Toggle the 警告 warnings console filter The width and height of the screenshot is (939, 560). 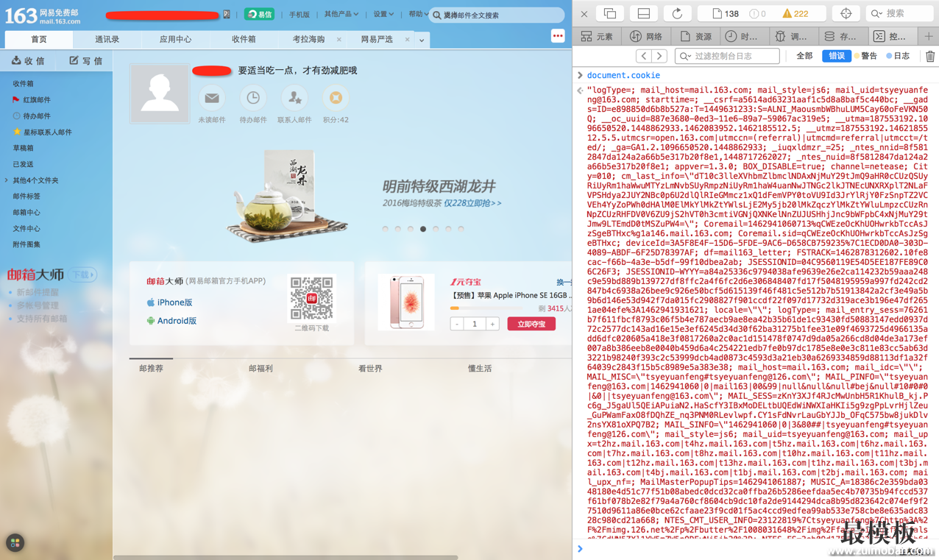click(866, 56)
